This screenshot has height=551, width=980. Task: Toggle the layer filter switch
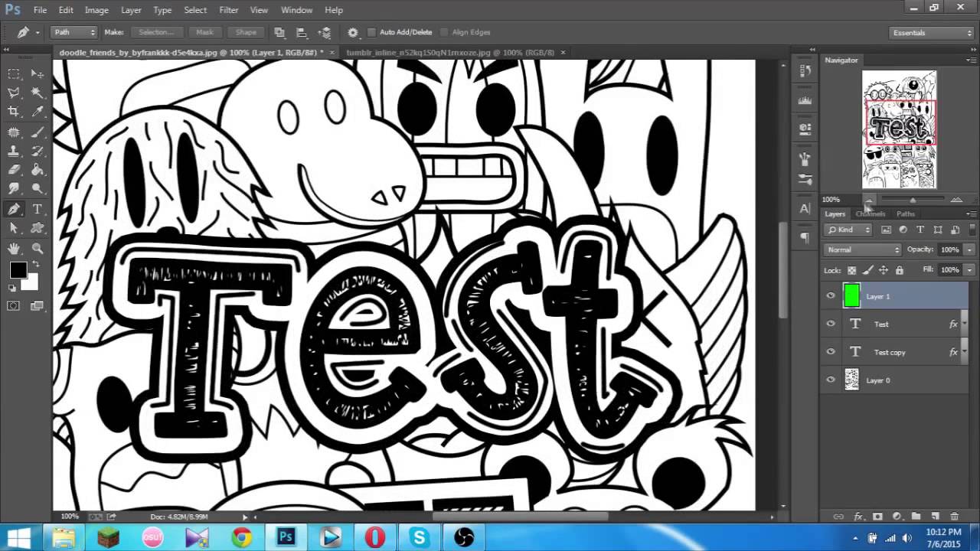pyautogui.click(x=971, y=229)
